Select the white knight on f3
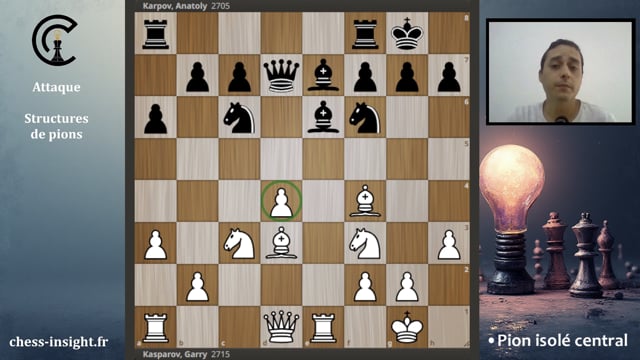 click(x=365, y=244)
